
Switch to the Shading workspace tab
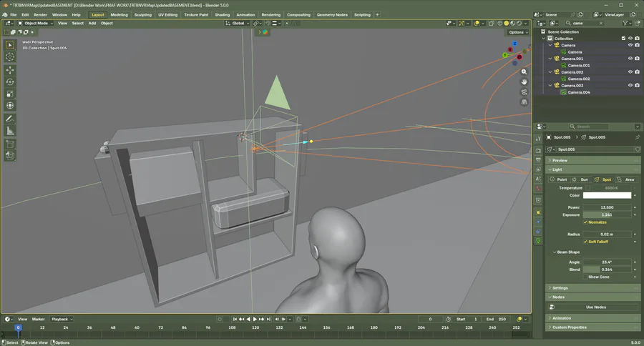223,15
